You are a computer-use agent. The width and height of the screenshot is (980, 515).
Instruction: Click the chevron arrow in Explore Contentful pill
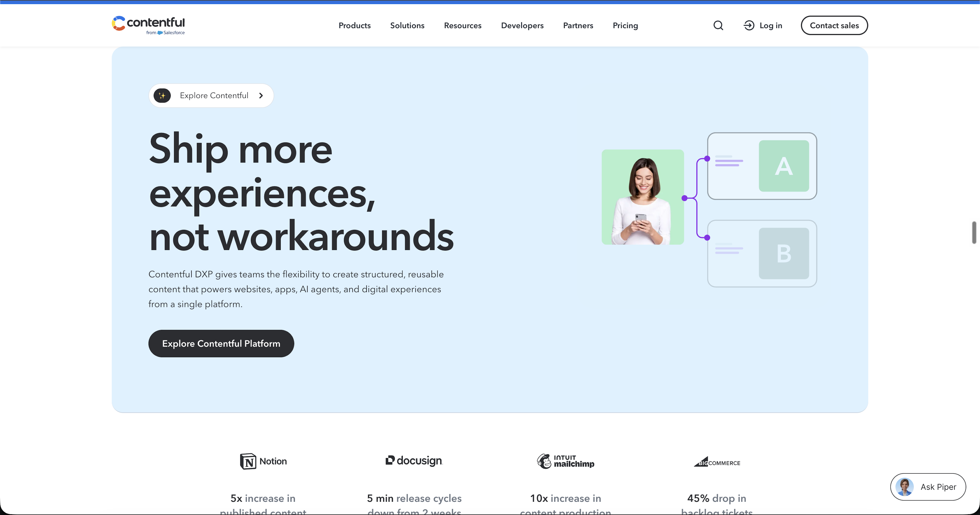[x=261, y=95]
